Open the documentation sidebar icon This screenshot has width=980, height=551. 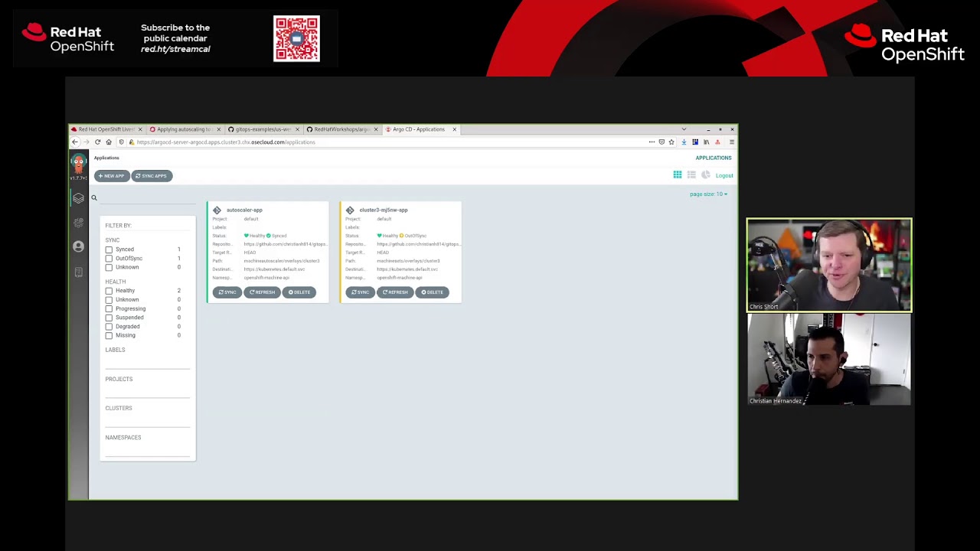(78, 272)
